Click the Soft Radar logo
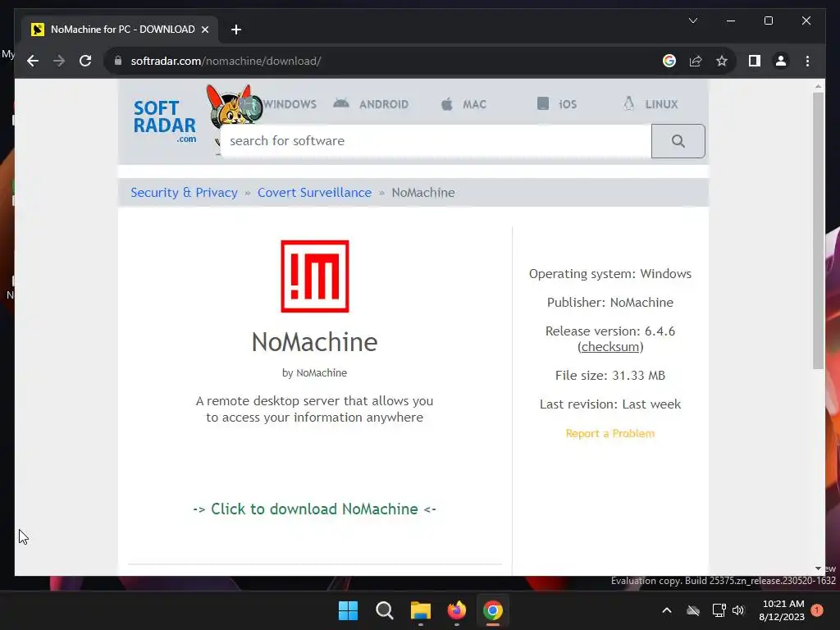 click(164, 121)
